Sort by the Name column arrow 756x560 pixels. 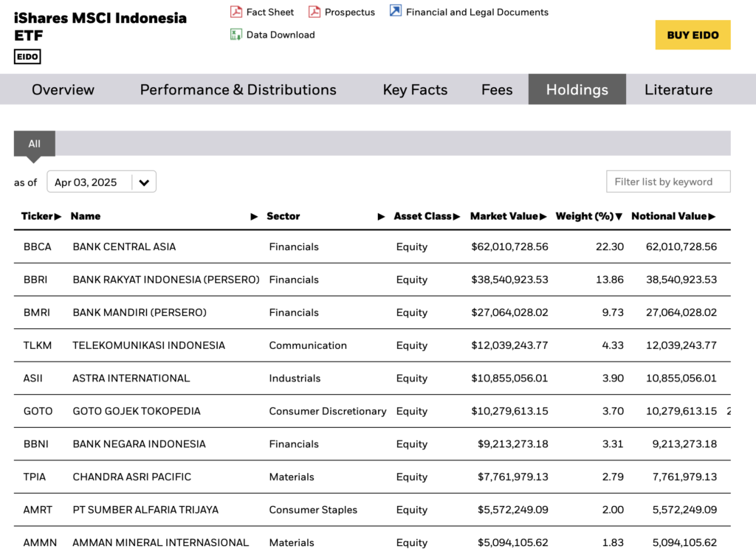pos(254,216)
